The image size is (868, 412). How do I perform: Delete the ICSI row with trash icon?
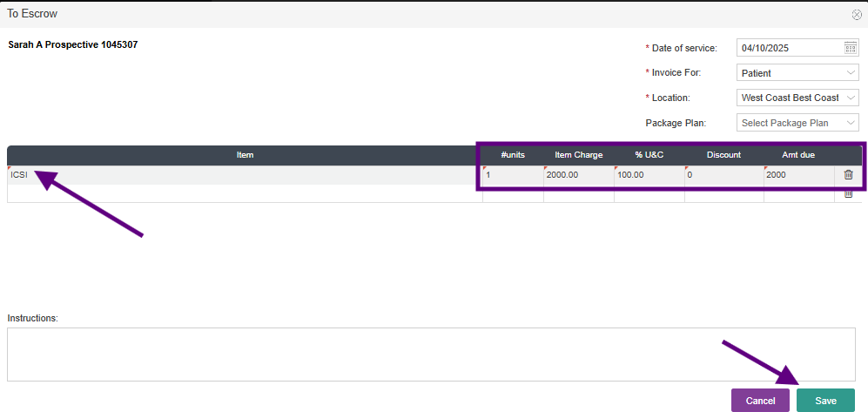[849, 175]
